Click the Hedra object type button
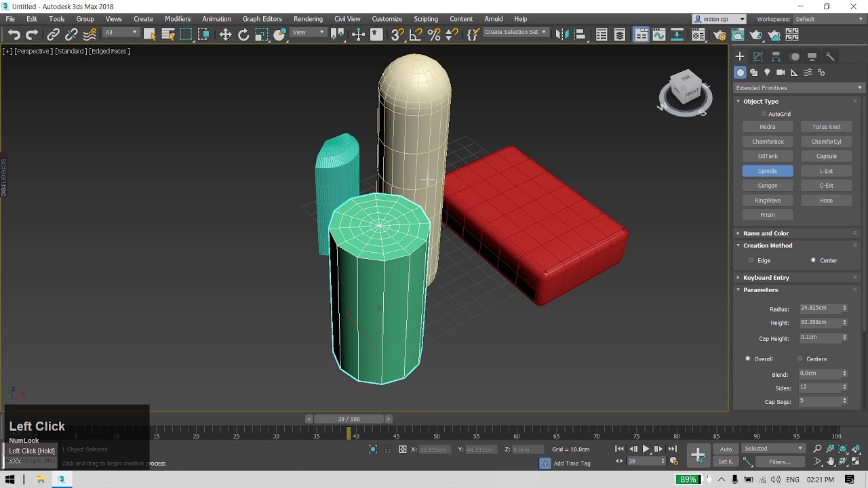The width and height of the screenshot is (868, 488). (768, 127)
